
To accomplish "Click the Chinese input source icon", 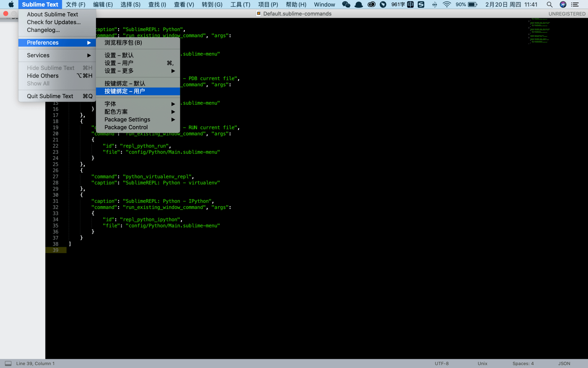I will tap(410, 5).
